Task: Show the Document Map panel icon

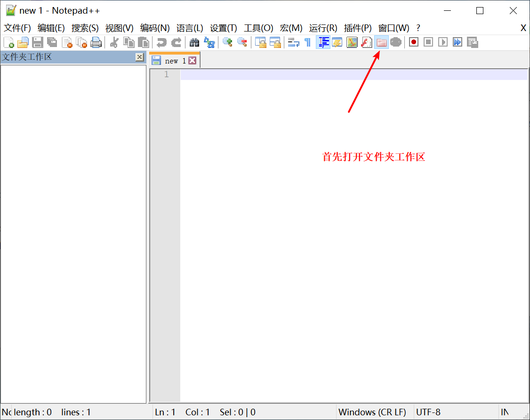Action: pos(352,42)
